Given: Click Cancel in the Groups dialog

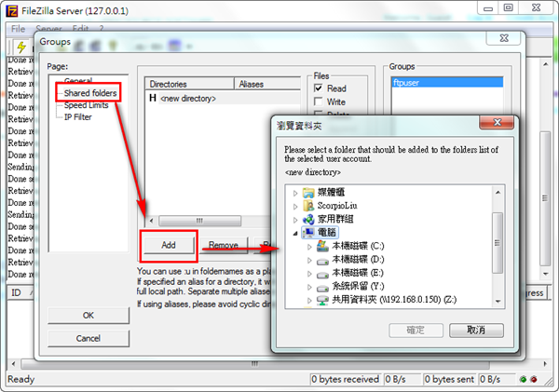Looking at the screenshot, I should [89, 338].
